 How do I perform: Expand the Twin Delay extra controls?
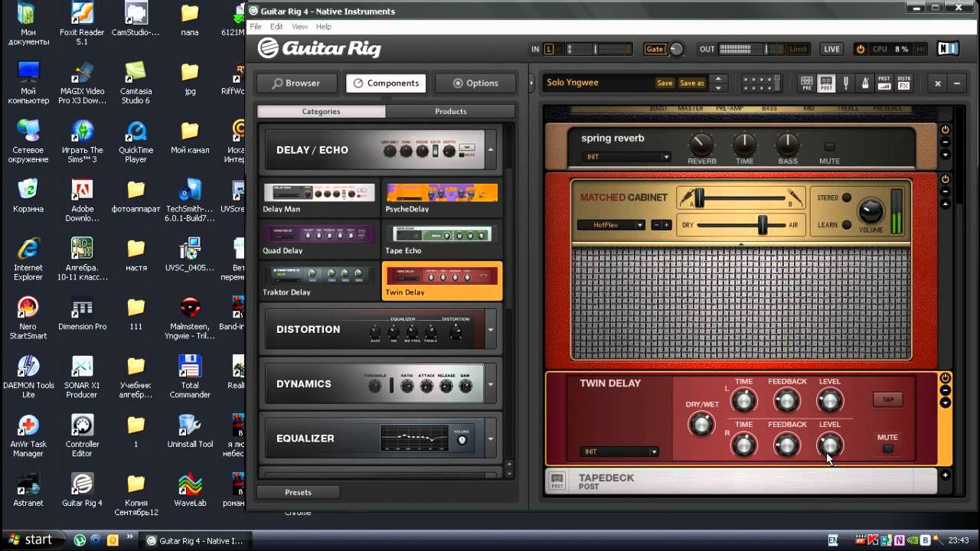pos(945,403)
